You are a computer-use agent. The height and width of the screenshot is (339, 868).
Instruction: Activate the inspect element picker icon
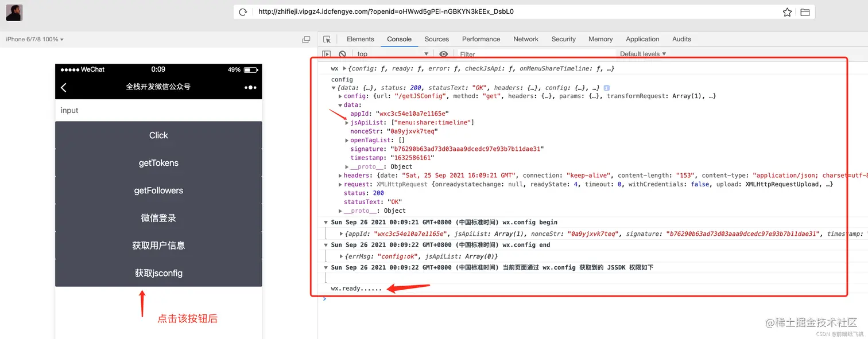[327, 39]
